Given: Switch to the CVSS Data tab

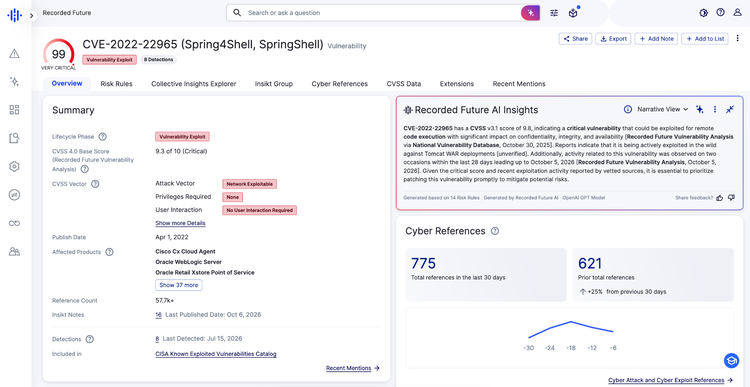Looking at the screenshot, I should coord(404,84).
